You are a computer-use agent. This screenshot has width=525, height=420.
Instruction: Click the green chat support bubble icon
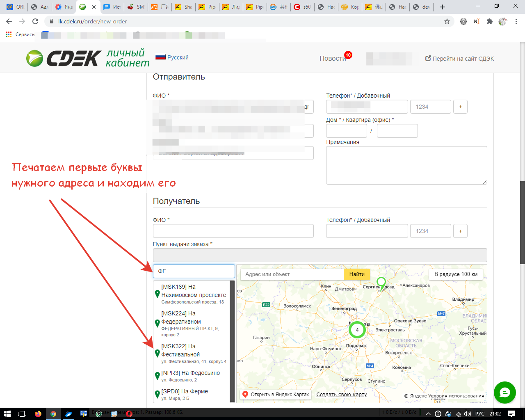[504, 393]
